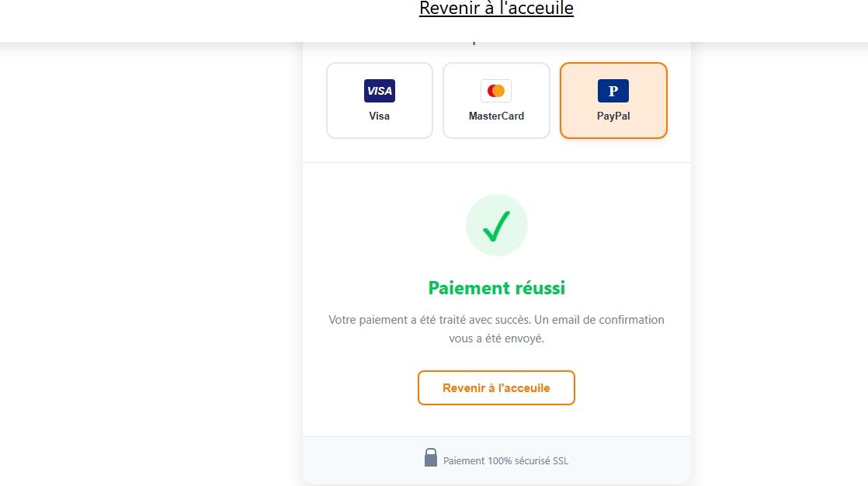Click "Paiement 100% sécurisé SSL" footer text
The height and width of the screenshot is (486, 868).
505,460
